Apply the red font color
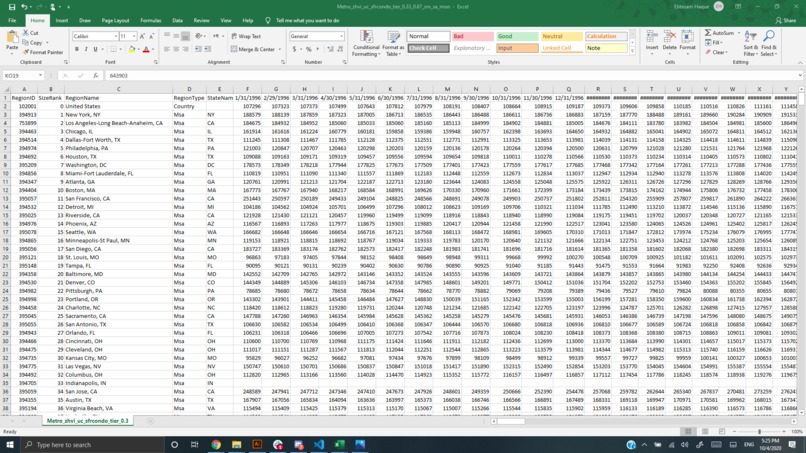Viewport: 806px width, 453px height. click(x=146, y=49)
